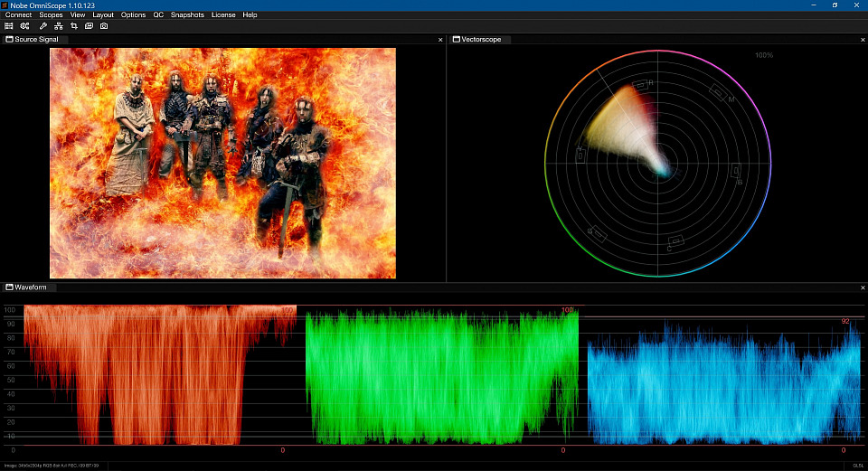Close the Vectorscope panel

863,40
